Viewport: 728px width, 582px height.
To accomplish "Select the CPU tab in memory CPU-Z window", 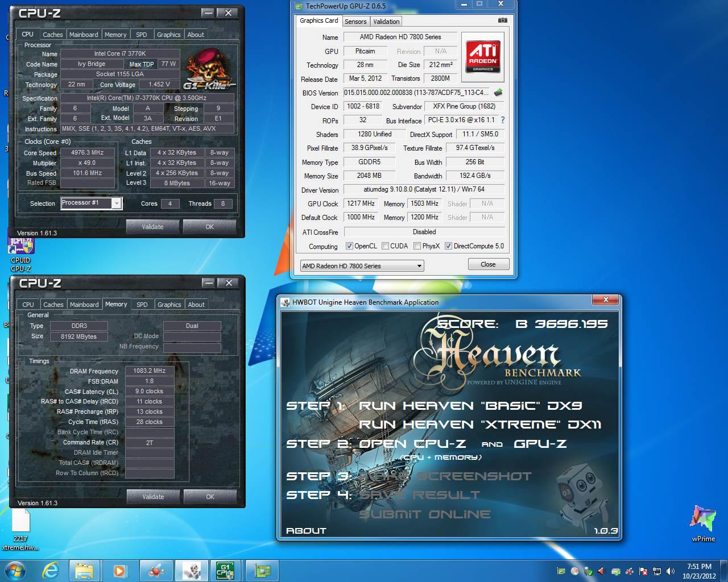I will [x=28, y=305].
